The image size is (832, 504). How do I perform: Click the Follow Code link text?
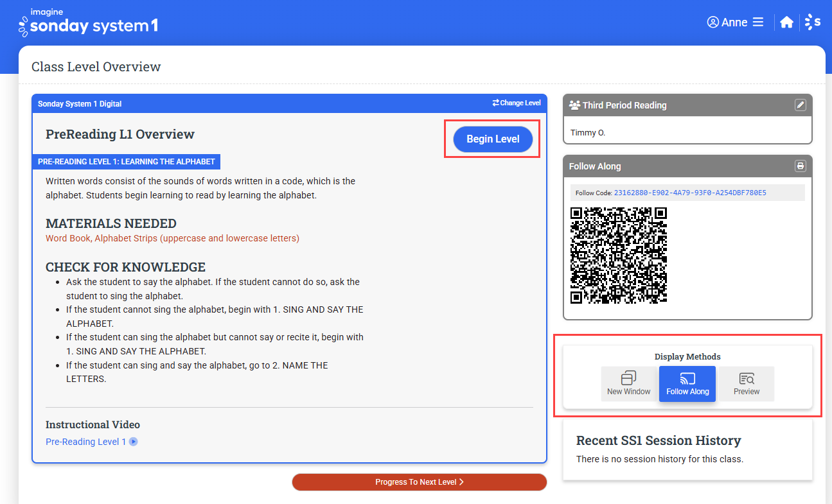(x=690, y=193)
